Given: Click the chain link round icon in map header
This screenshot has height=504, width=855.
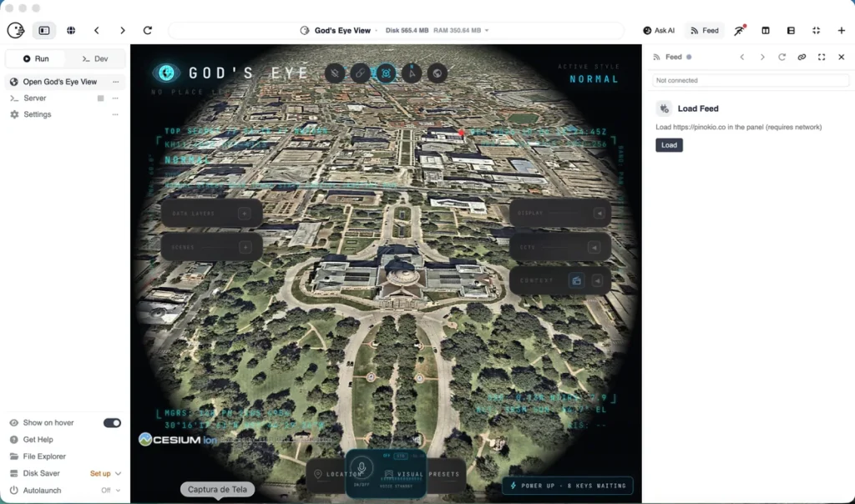Looking at the screenshot, I should (x=361, y=73).
